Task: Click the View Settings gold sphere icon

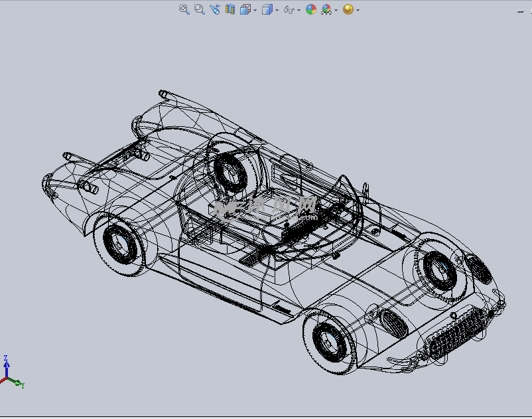Action: coord(348,9)
